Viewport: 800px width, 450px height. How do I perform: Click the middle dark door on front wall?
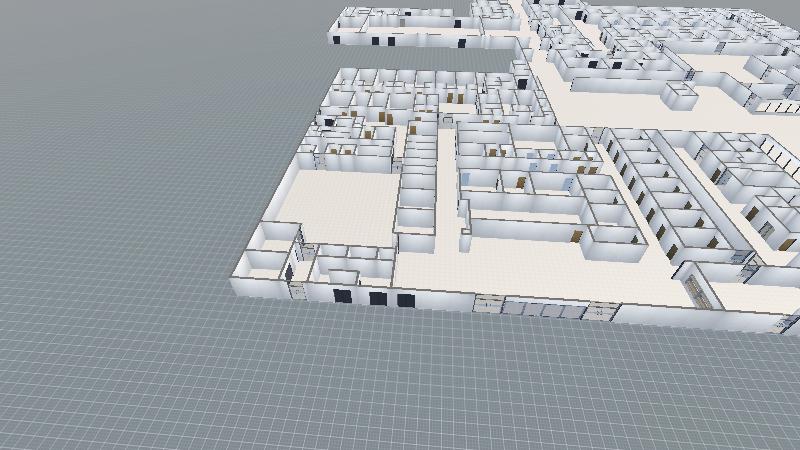coord(377,298)
